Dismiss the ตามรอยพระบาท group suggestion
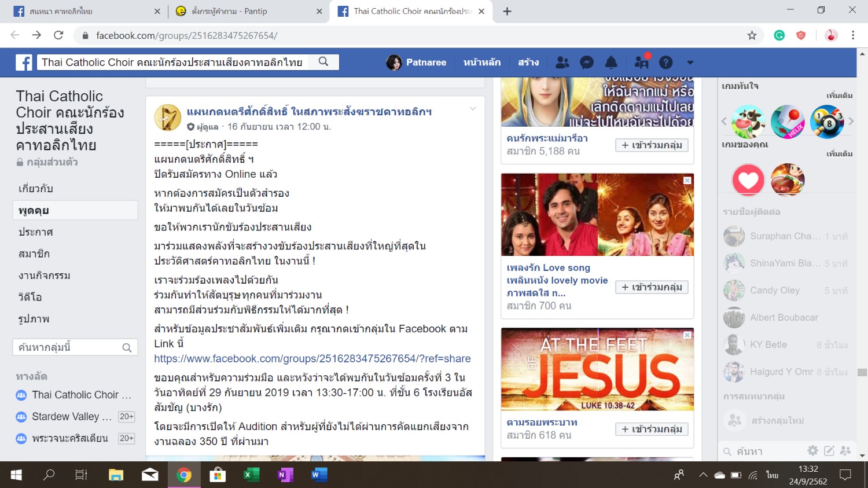868x488 pixels. (x=687, y=335)
